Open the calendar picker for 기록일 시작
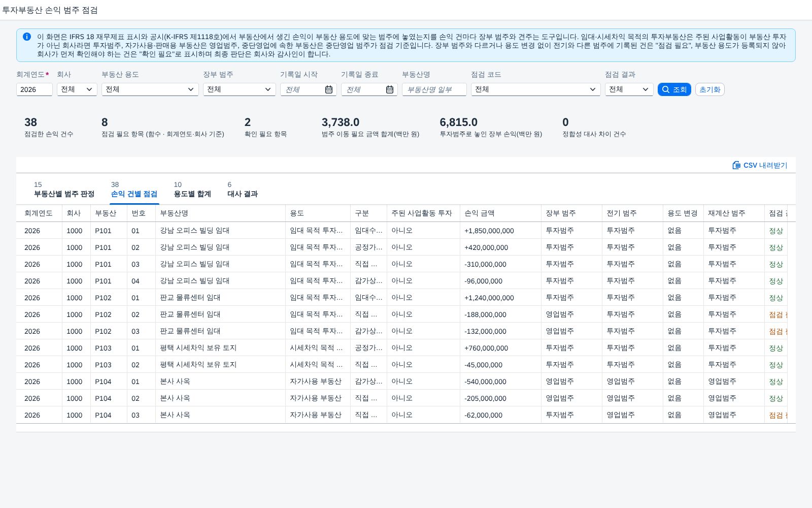Viewport: 812px width, 508px height. [329, 89]
